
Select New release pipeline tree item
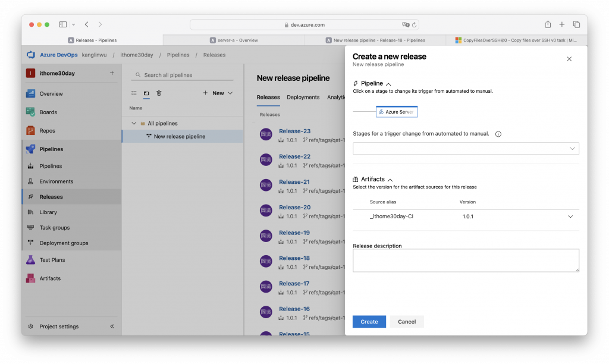click(183, 136)
